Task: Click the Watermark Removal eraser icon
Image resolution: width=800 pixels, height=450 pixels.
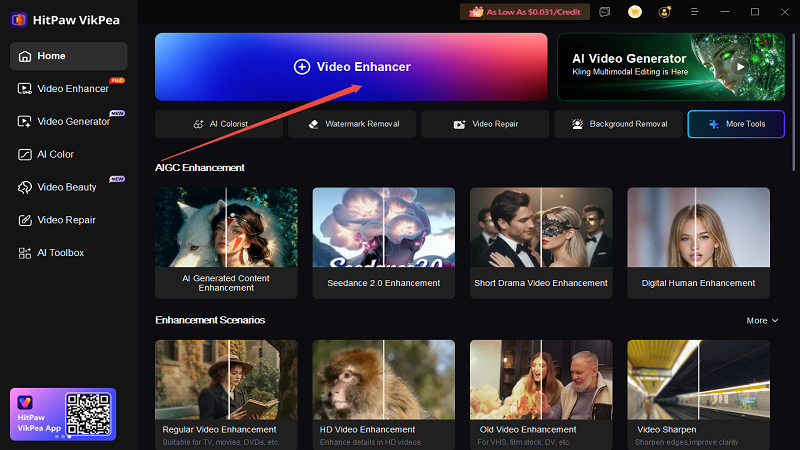Action: click(x=313, y=124)
